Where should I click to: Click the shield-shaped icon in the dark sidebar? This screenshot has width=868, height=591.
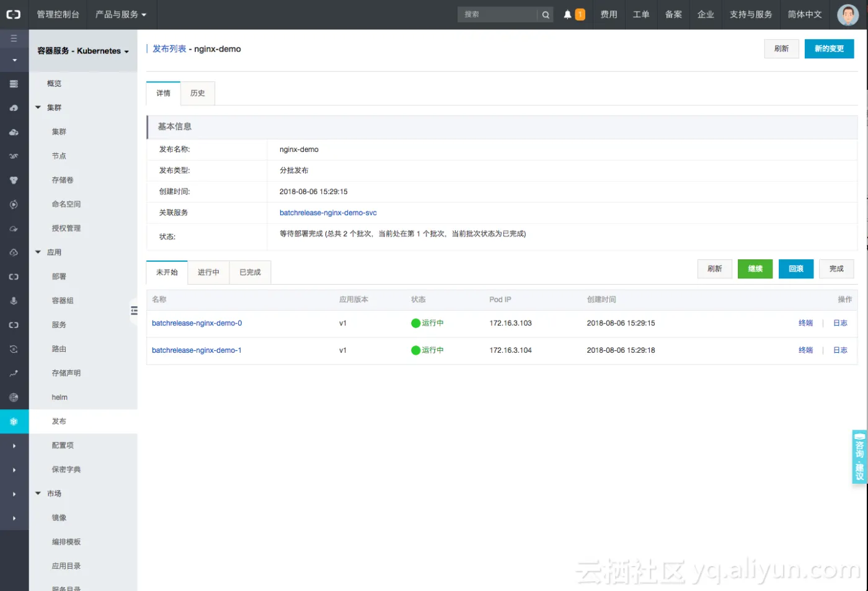(14, 180)
